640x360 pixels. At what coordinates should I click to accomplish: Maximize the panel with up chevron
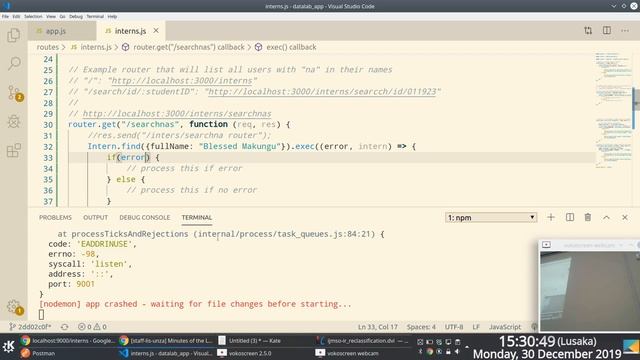point(606,217)
